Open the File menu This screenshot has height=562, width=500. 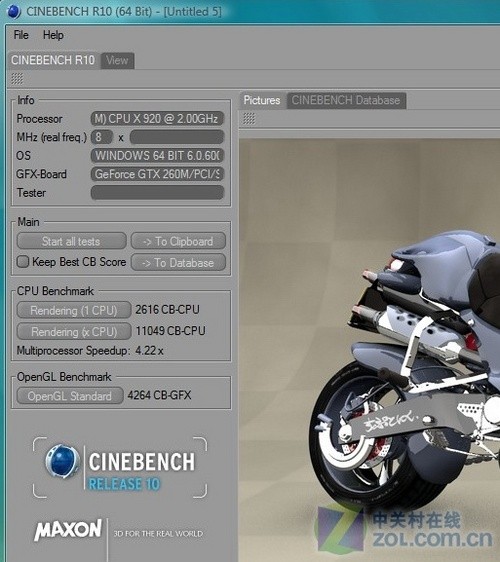(21, 35)
